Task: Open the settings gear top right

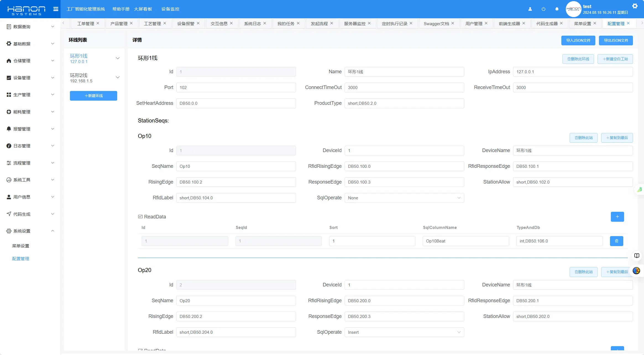Action: pyautogui.click(x=635, y=6)
